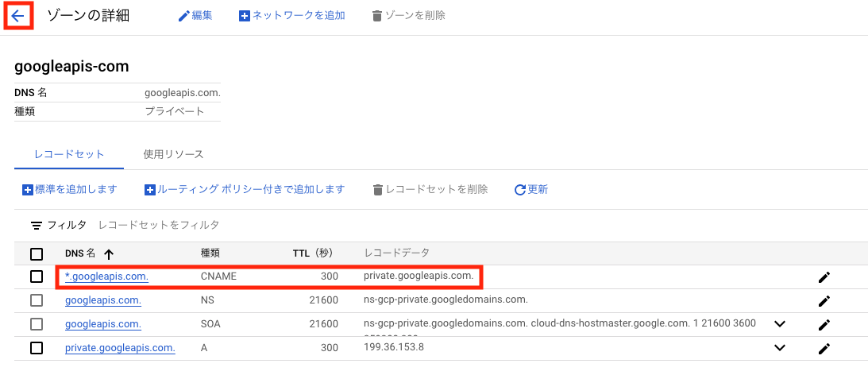Click the plus icon for ネットワークを追加
The height and width of the screenshot is (375, 868).
click(245, 16)
